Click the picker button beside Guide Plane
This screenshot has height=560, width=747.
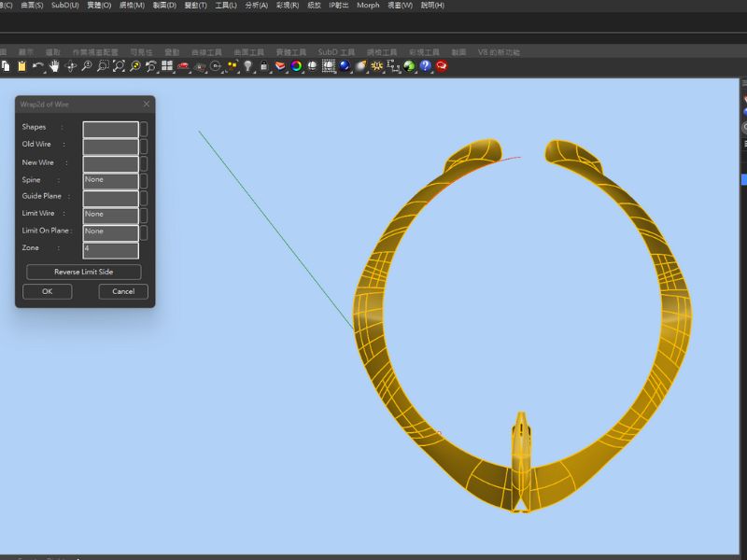click(144, 198)
